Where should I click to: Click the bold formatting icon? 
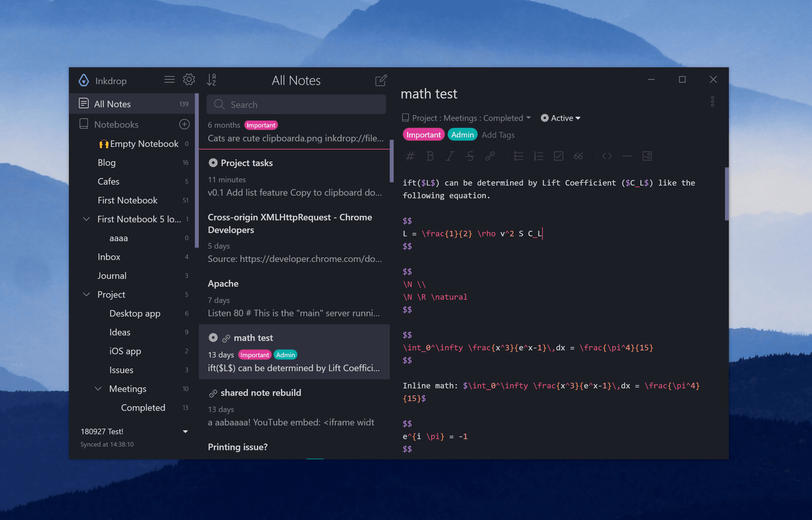[x=430, y=156]
